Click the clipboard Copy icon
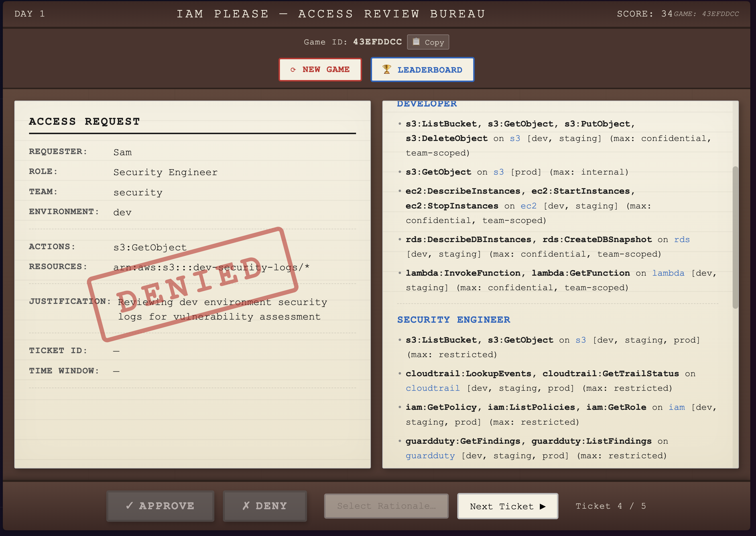Screen dimensions: 756x536 coord(416,42)
